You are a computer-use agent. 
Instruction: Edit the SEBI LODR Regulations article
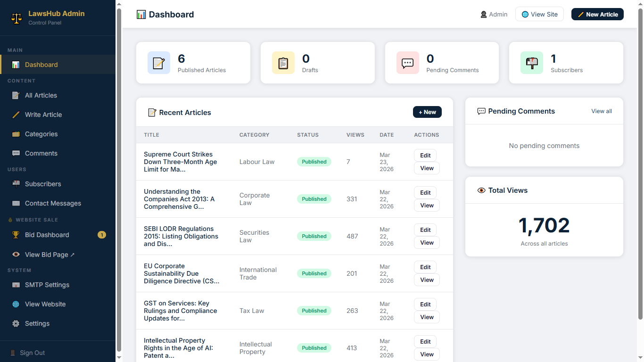[425, 230]
